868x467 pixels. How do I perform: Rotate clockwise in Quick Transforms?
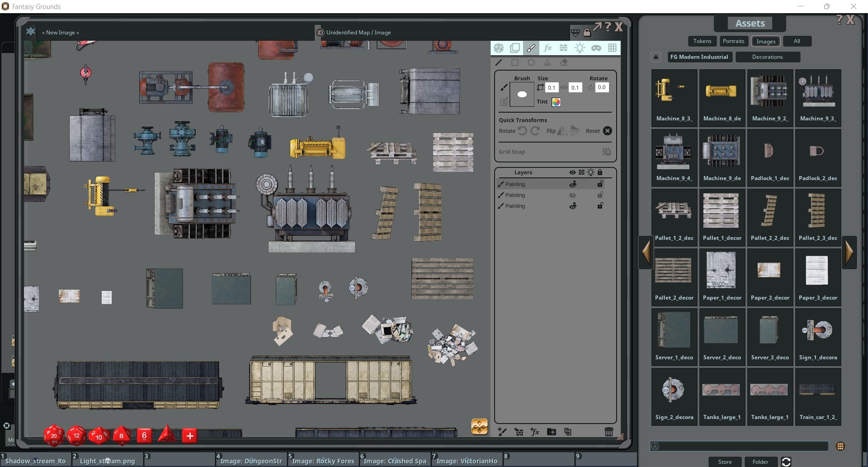pyautogui.click(x=535, y=131)
